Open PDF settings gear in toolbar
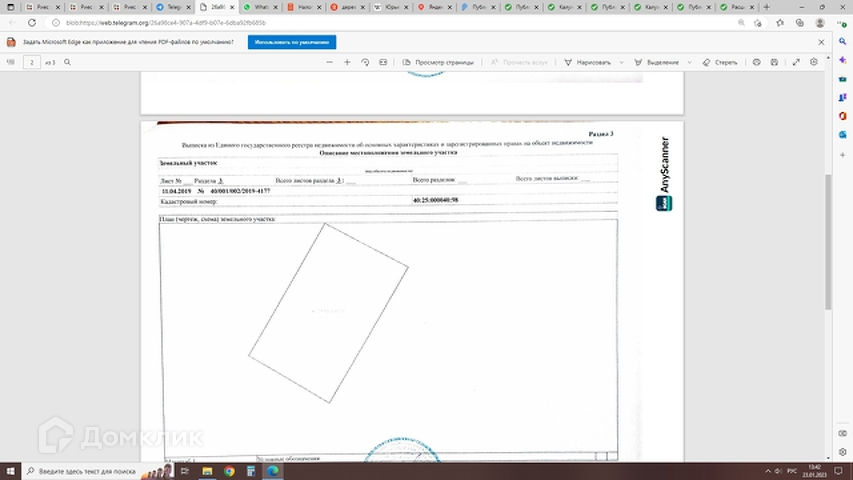The width and height of the screenshot is (853, 480). pyautogui.click(x=814, y=62)
